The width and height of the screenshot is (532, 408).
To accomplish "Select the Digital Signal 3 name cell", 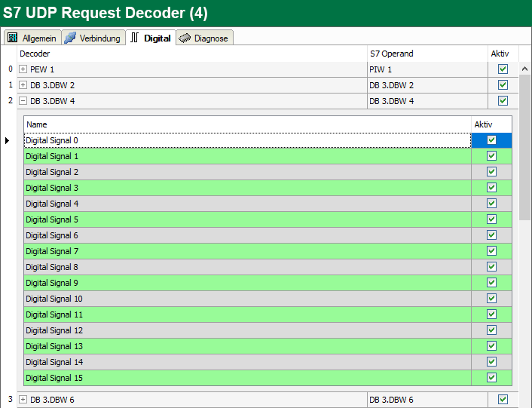I will coord(247,188).
